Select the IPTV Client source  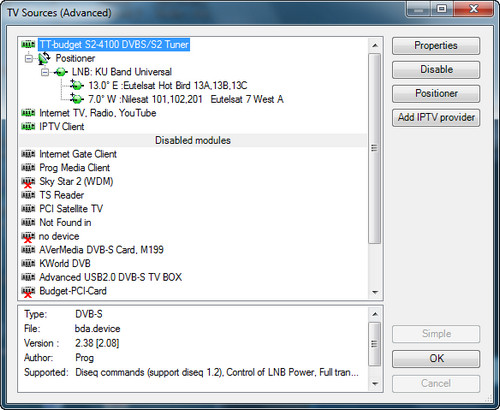pyautogui.click(x=62, y=127)
